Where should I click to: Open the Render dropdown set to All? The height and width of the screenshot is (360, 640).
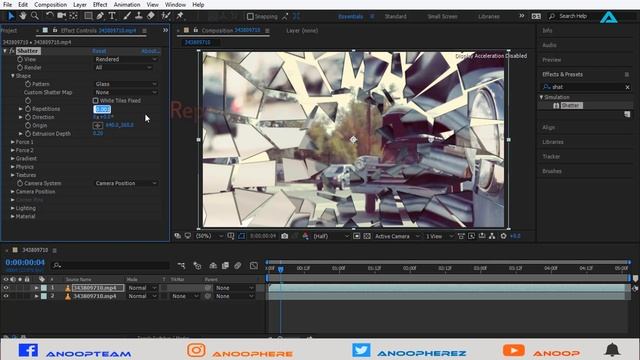(x=123, y=67)
